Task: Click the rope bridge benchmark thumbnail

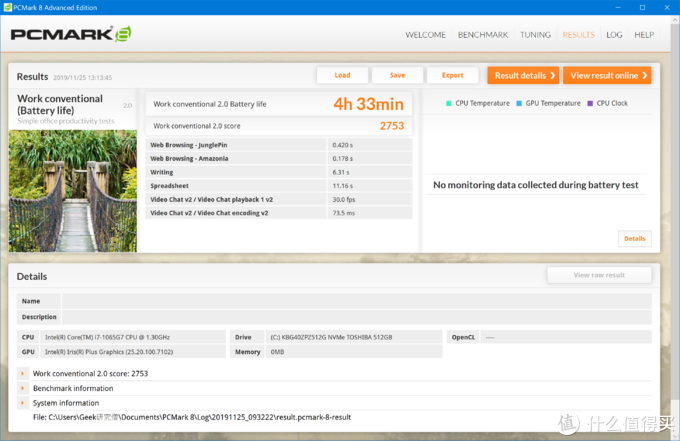Action: pyautogui.click(x=72, y=190)
